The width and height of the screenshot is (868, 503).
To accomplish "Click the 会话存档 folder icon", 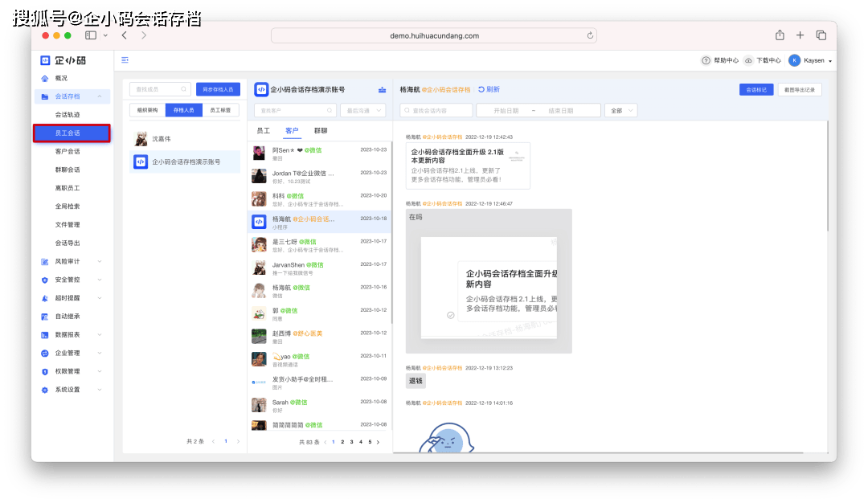I will [x=45, y=96].
